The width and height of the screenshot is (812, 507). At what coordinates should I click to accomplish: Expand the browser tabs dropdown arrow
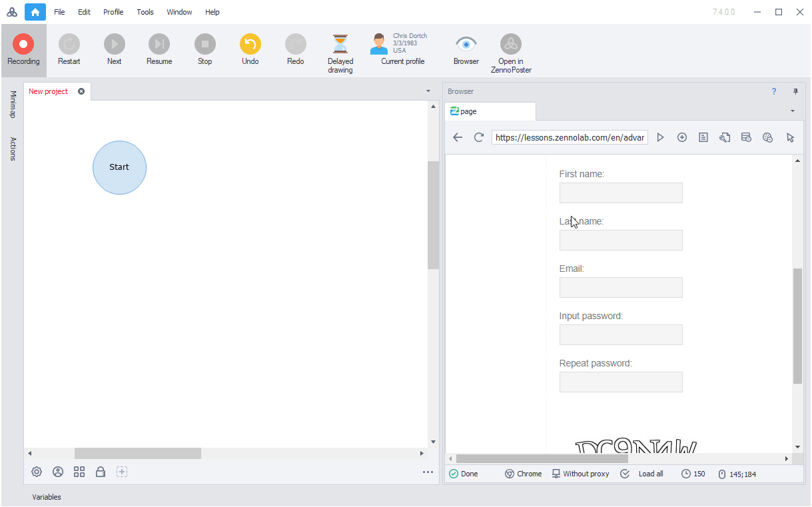click(x=793, y=111)
